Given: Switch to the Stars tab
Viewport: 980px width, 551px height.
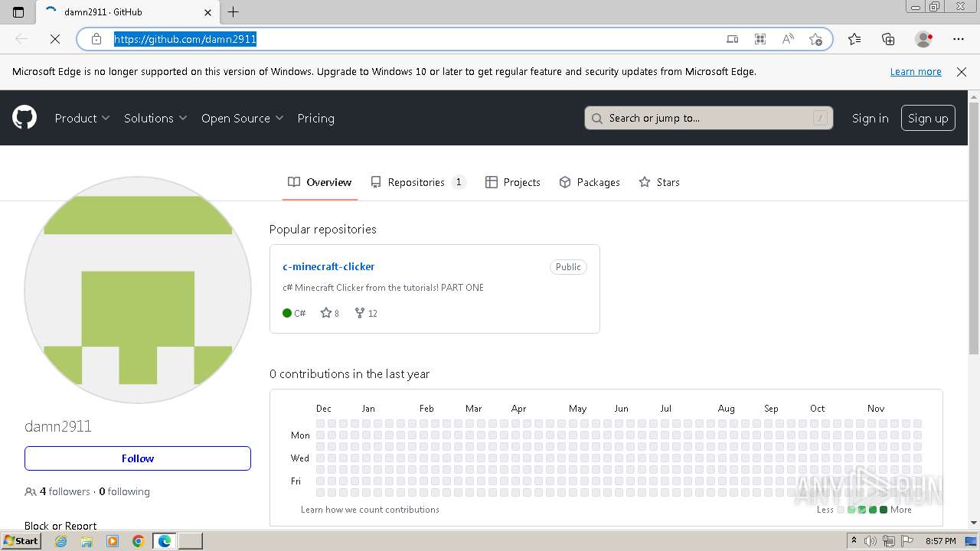Looking at the screenshot, I should pos(659,182).
